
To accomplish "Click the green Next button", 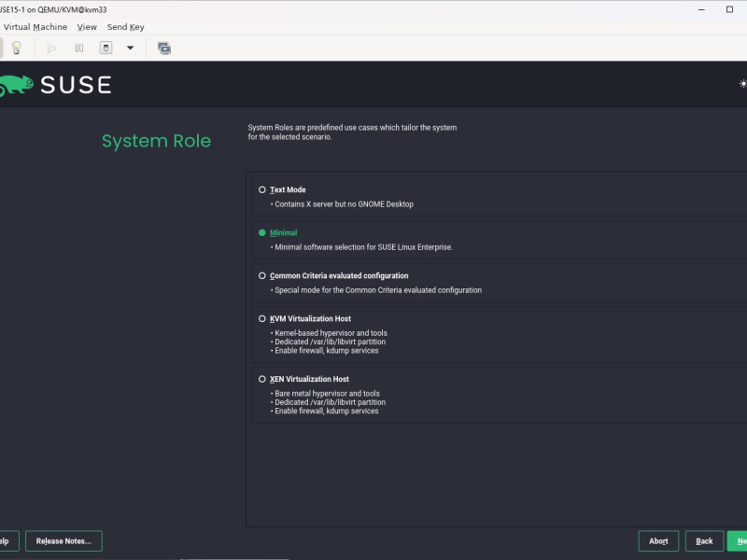I will click(737, 541).
